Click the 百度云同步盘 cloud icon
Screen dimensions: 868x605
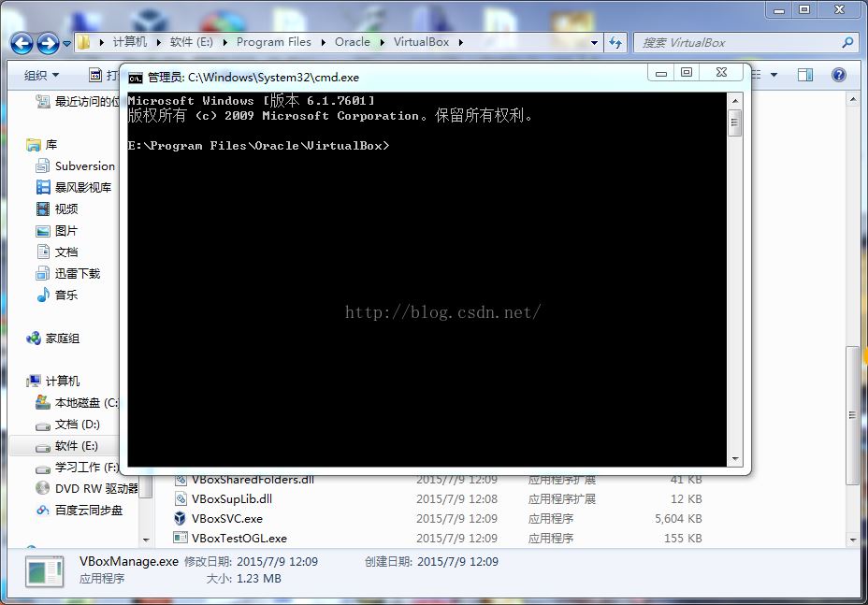coord(43,511)
